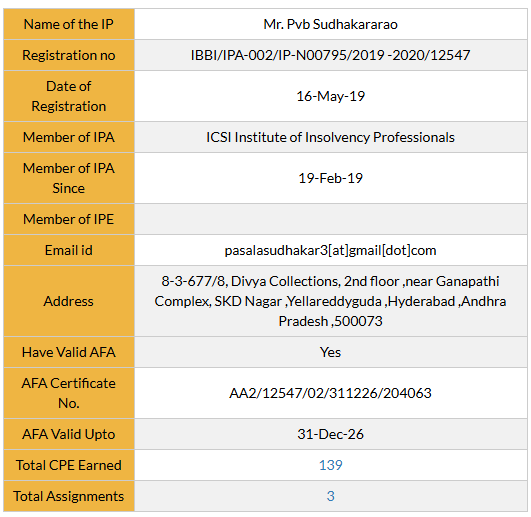Open the Total Assignments link 3
This screenshot has width=531, height=517.
point(330,496)
